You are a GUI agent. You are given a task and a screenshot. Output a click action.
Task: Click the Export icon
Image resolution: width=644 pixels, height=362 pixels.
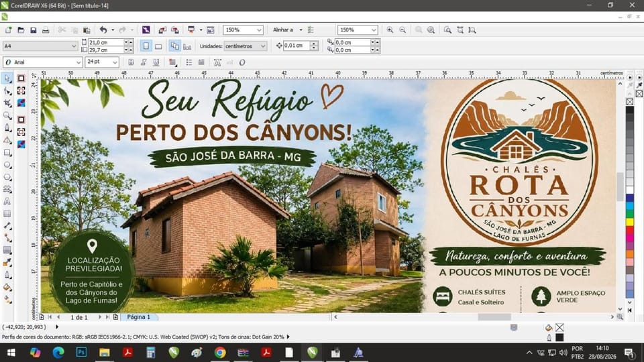point(175,30)
